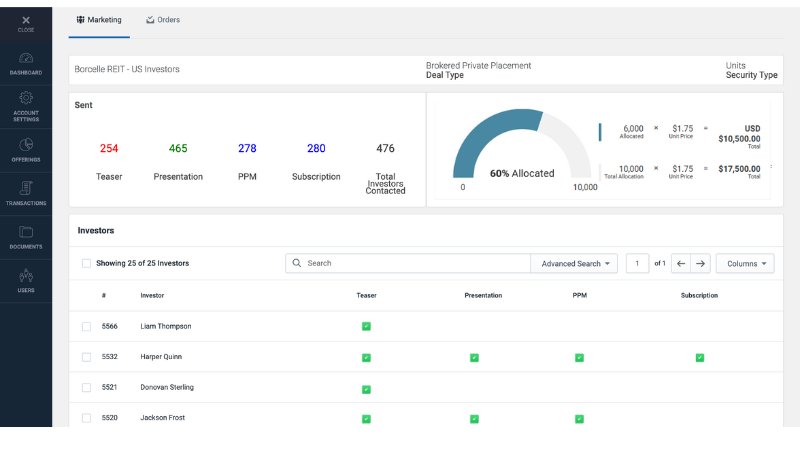Select checkbox for Liam Thompson row
The height and width of the screenshot is (450, 800).
[x=86, y=326]
